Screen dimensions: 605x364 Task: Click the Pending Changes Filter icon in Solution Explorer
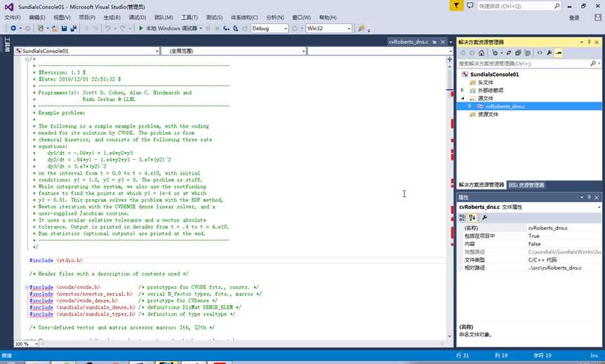coord(495,53)
